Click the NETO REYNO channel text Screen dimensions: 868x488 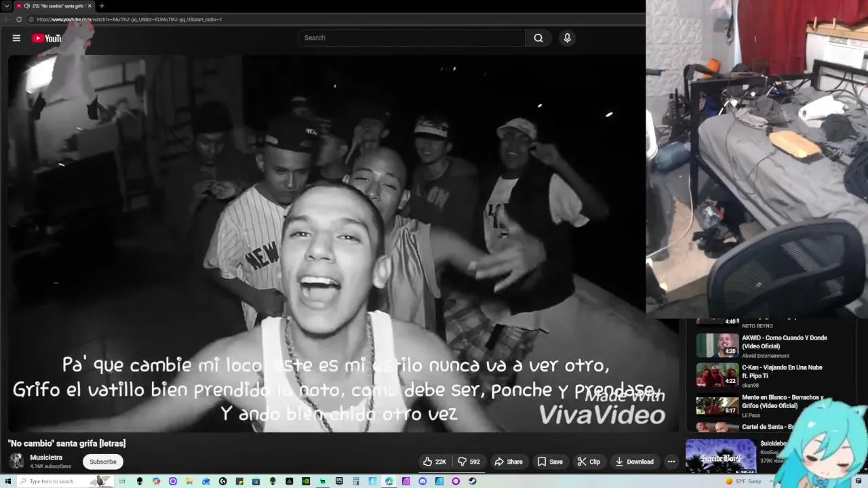757,326
